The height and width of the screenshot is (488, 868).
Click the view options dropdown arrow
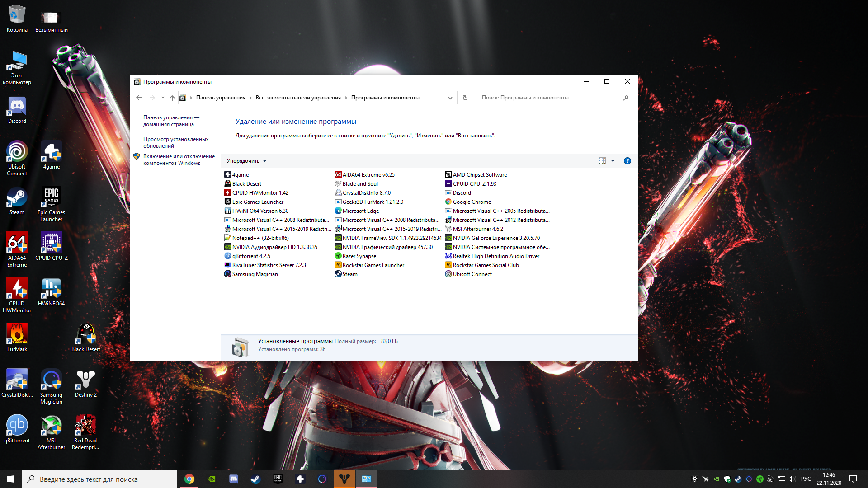(613, 160)
